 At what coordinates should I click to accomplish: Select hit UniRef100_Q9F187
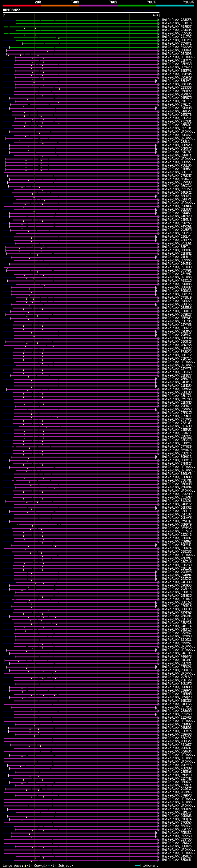click(177, 514)
